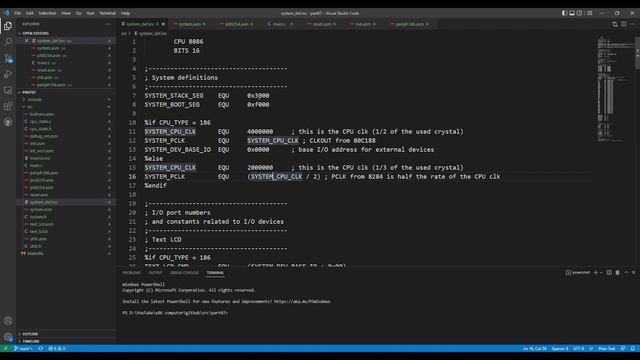Expand the Outline section

30,334
